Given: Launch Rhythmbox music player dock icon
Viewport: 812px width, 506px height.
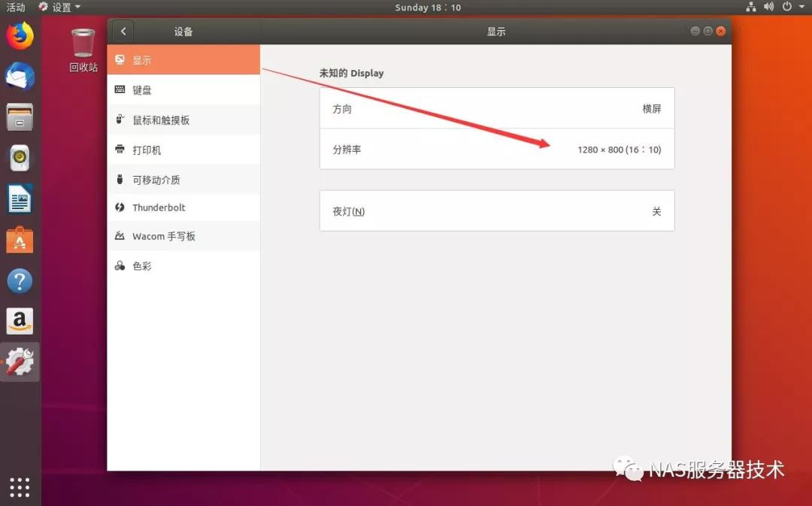Looking at the screenshot, I should 20,158.
